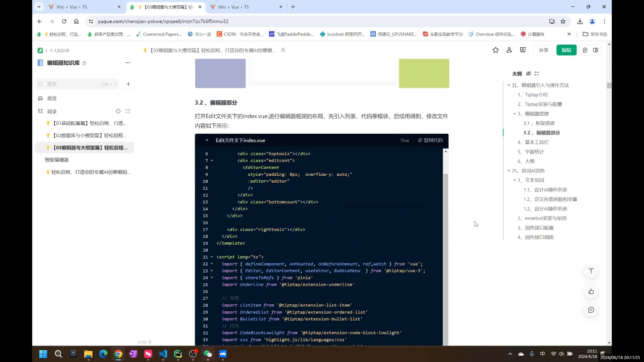The width and height of the screenshot is (644, 362).
Task: Open the 目录 directory item
Action: (52, 112)
